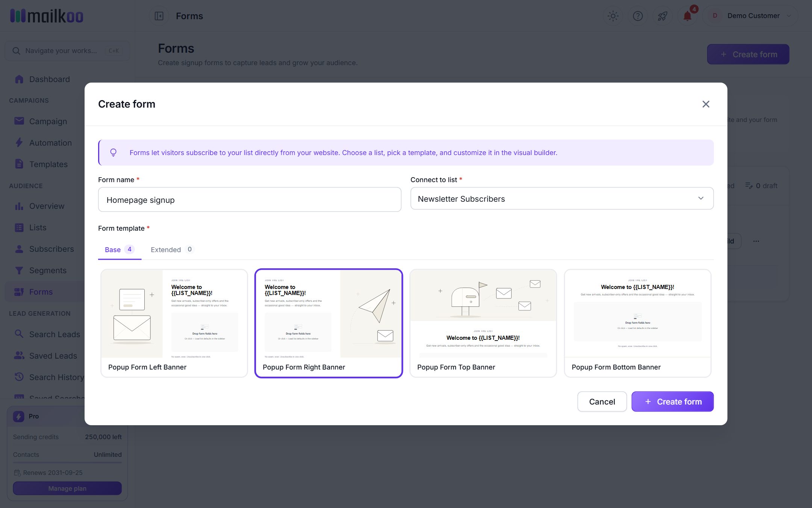Click Create form button on Forms page

(748, 54)
